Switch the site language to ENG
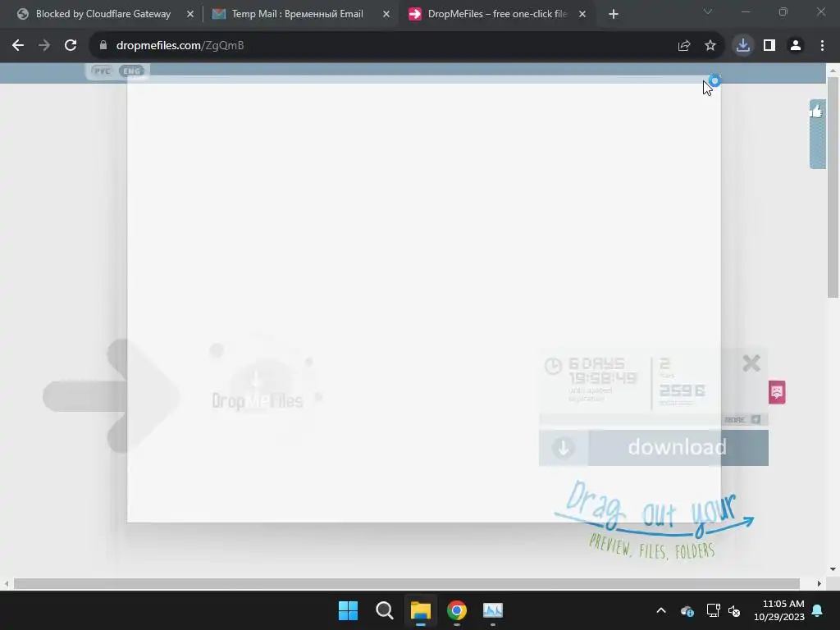 (131, 71)
